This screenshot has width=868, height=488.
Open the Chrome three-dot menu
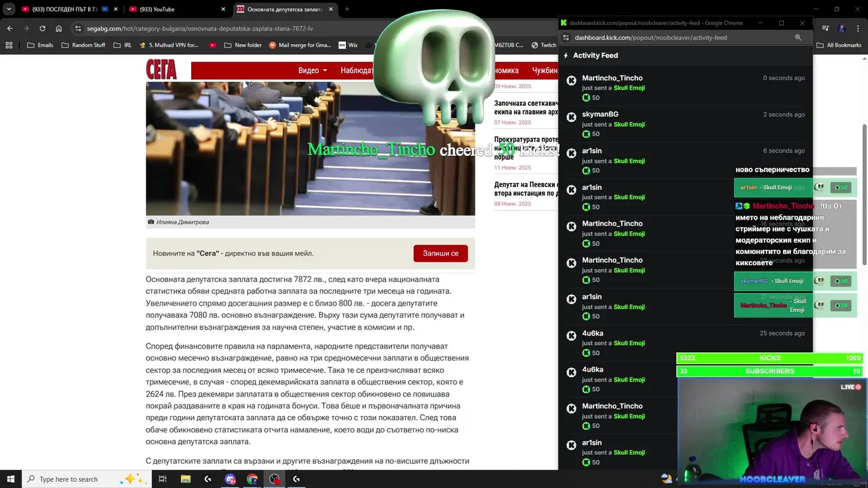[x=858, y=28]
